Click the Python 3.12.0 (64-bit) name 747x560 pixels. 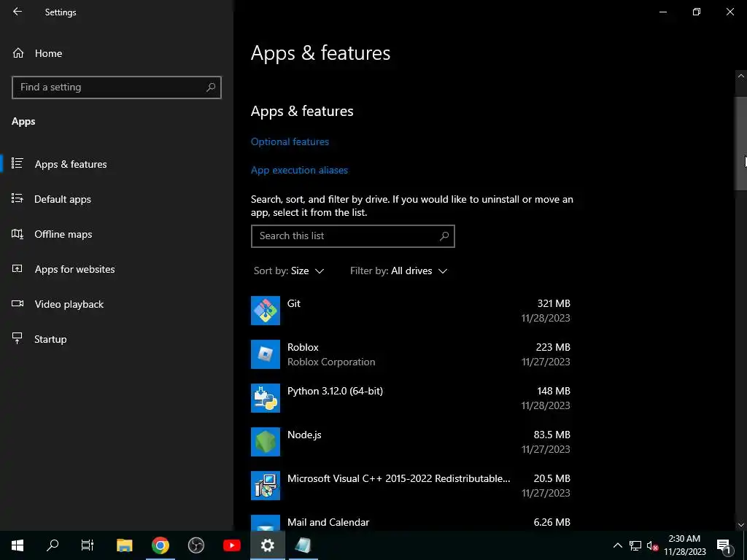(x=335, y=391)
